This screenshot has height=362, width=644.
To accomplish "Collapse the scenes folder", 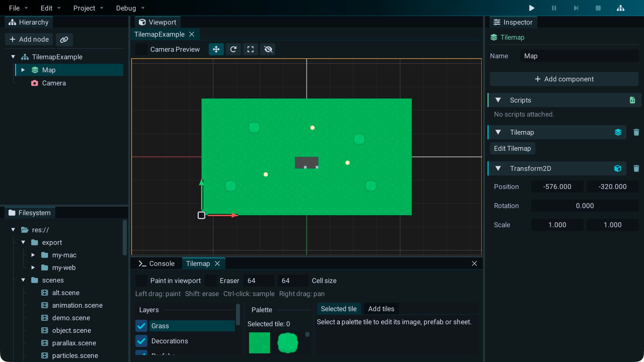I will click(23, 280).
